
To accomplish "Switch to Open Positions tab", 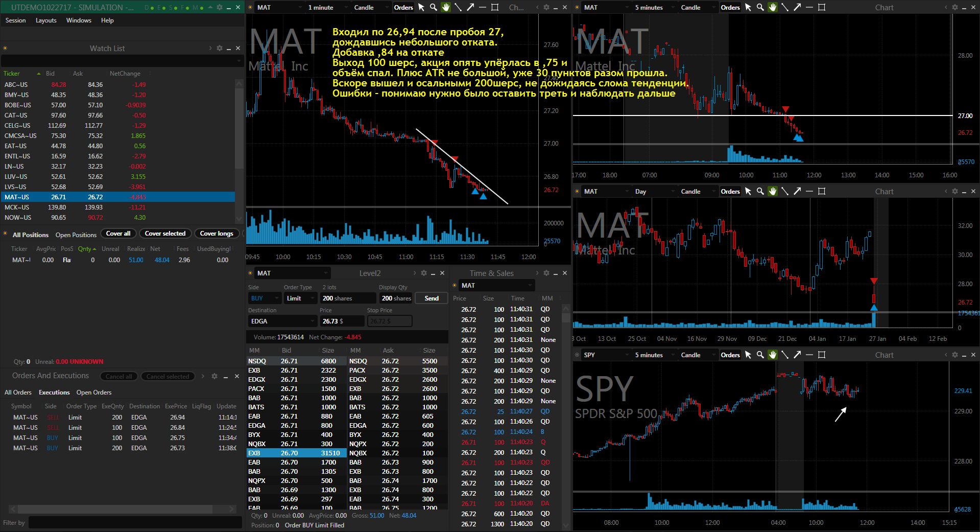I will tap(76, 235).
